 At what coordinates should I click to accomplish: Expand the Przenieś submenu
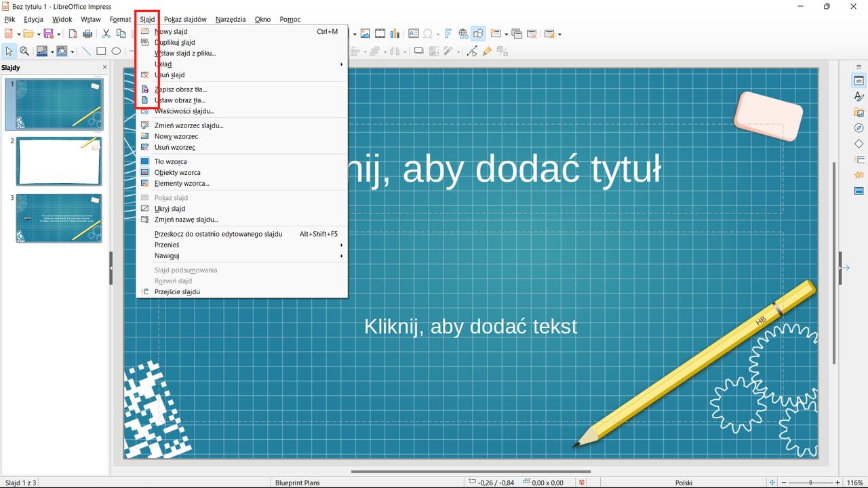pyautogui.click(x=167, y=245)
